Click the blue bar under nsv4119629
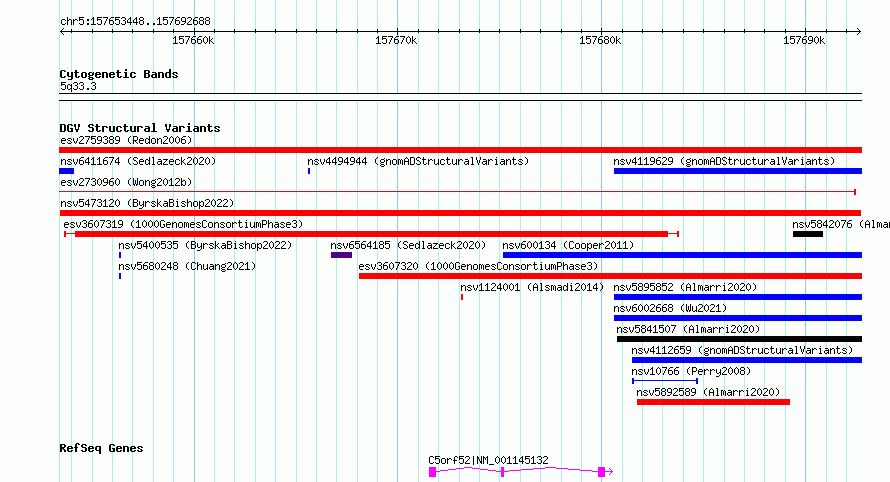890x482 pixels. (x=738, y=171)
